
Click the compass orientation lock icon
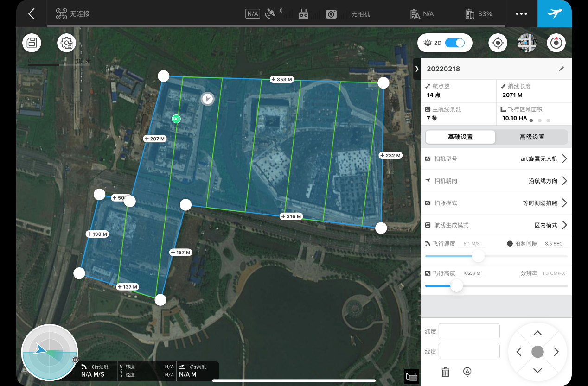click(x=556, y=43)
